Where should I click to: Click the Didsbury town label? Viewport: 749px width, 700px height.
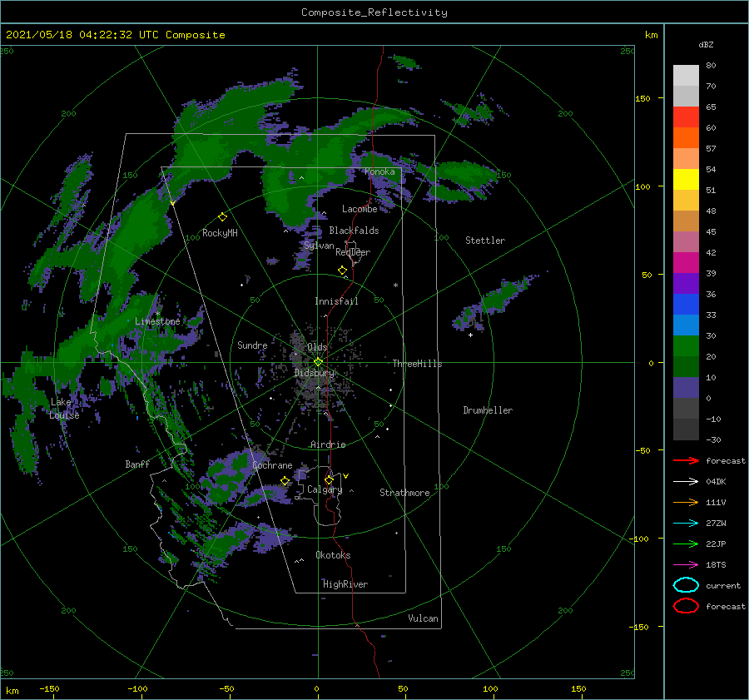point(314,373)
